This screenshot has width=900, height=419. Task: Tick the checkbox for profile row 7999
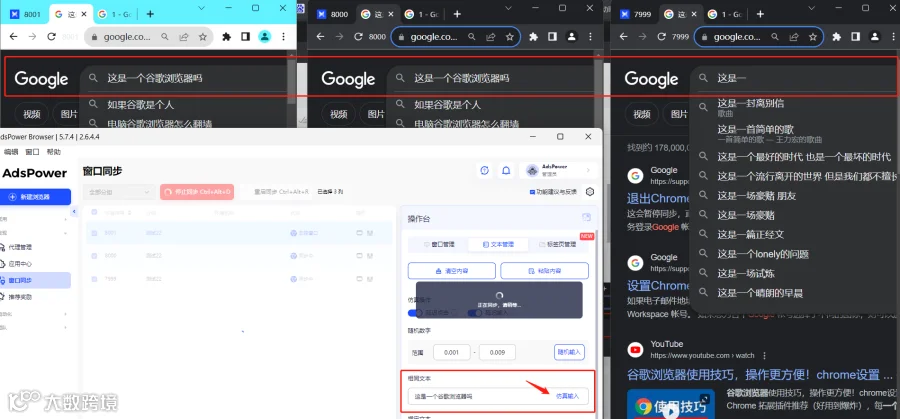(x=94, y=279)
